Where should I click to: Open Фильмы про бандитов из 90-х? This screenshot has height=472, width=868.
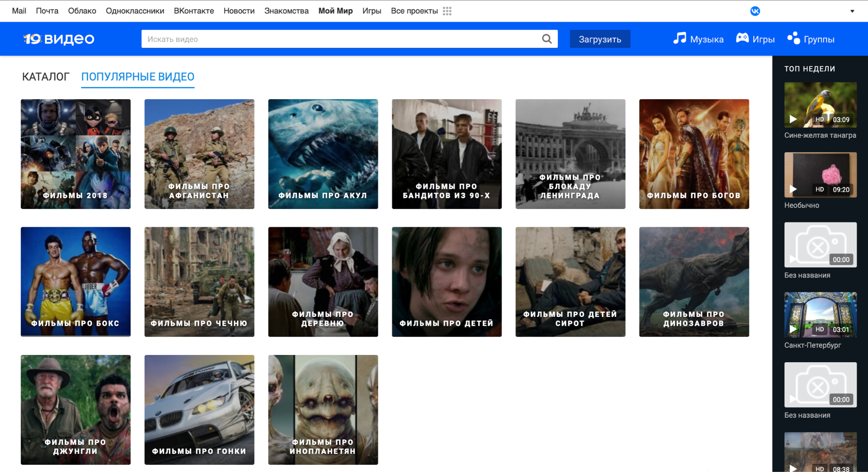click(447, 154)
